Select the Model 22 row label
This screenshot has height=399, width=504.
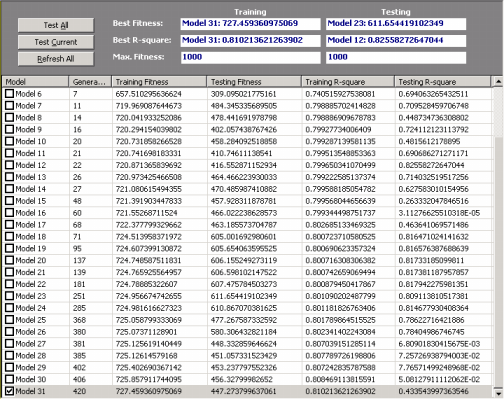[31, 284]
